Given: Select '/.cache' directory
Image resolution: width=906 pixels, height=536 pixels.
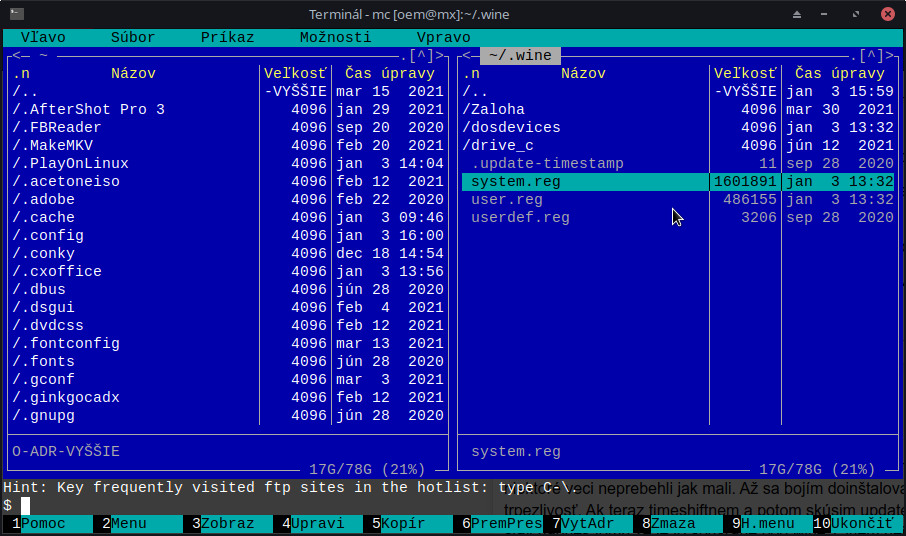Looking at the screenshot, I should pyautogui.click(x=228, y=217).
